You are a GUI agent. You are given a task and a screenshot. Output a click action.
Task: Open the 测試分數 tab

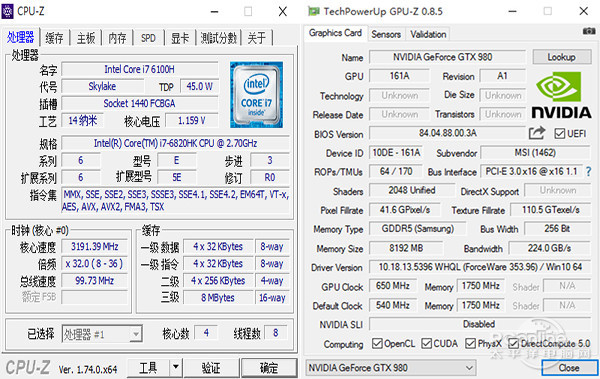click(218, 38)
